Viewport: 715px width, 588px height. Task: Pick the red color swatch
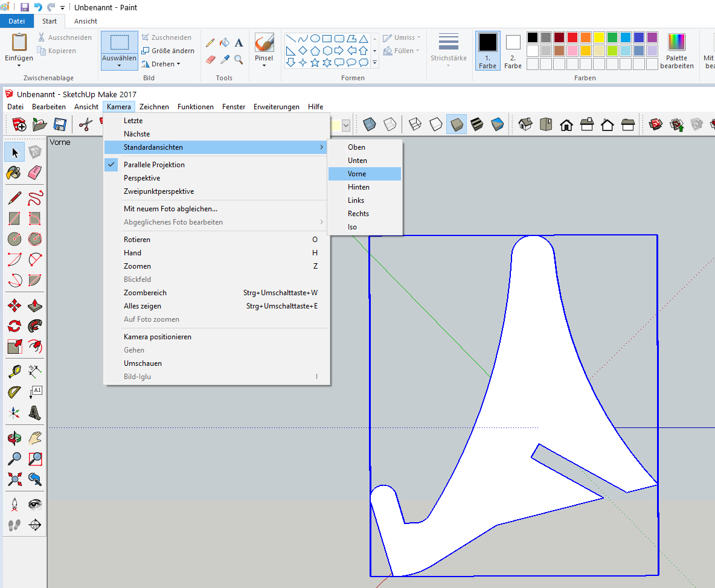click(572, 37)
